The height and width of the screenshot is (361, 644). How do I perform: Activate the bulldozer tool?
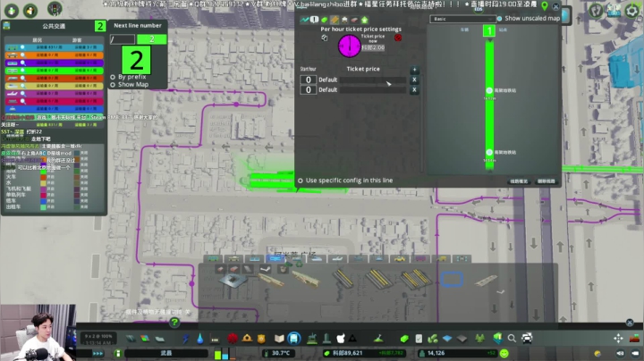634,339
